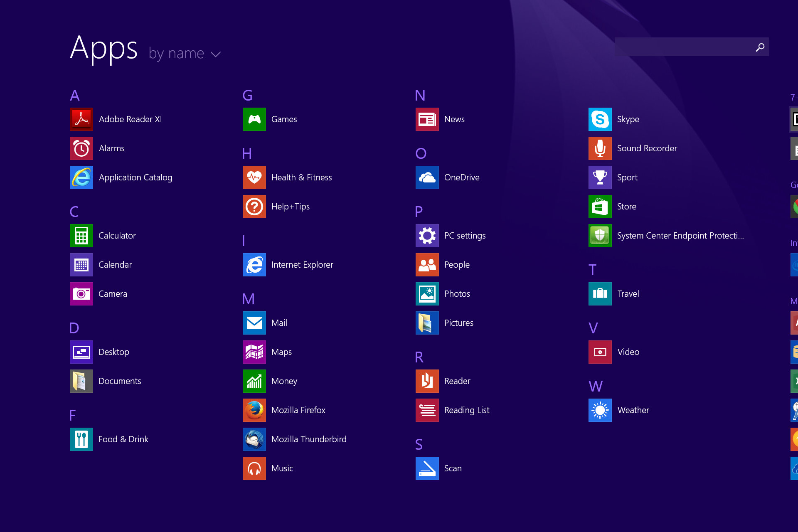Viewport: 798px width, 532px height.
Task: Click the Desktop tile icon
Action: click(81, 352)
